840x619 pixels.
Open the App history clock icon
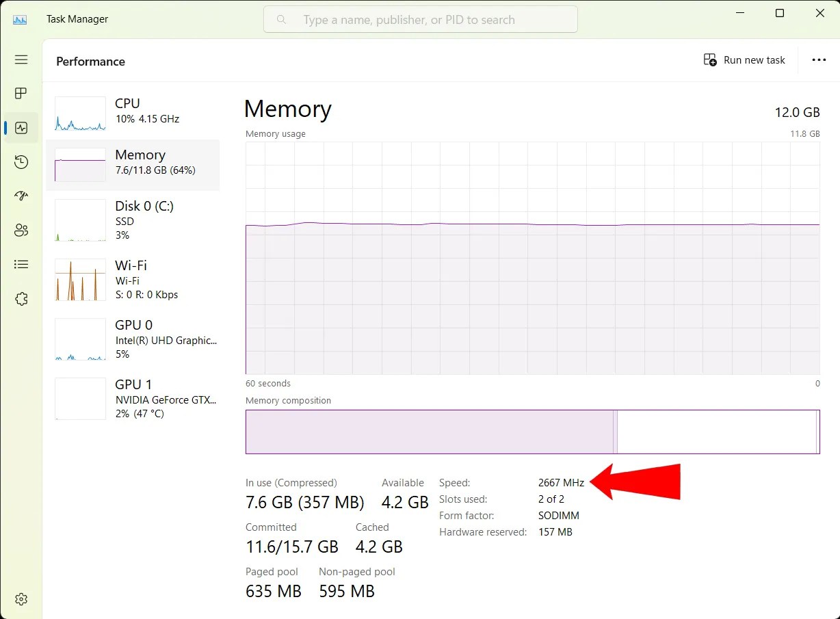point(21,161)
